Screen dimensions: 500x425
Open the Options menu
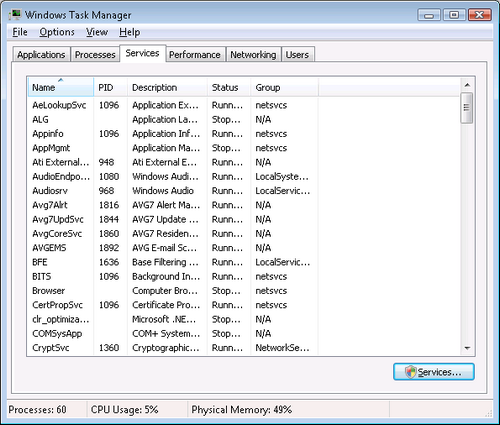(x=57, y=32)
